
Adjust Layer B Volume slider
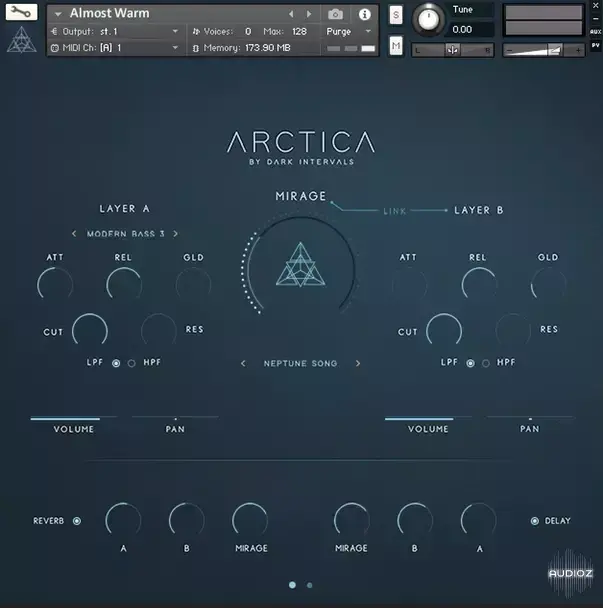[428, 418]
